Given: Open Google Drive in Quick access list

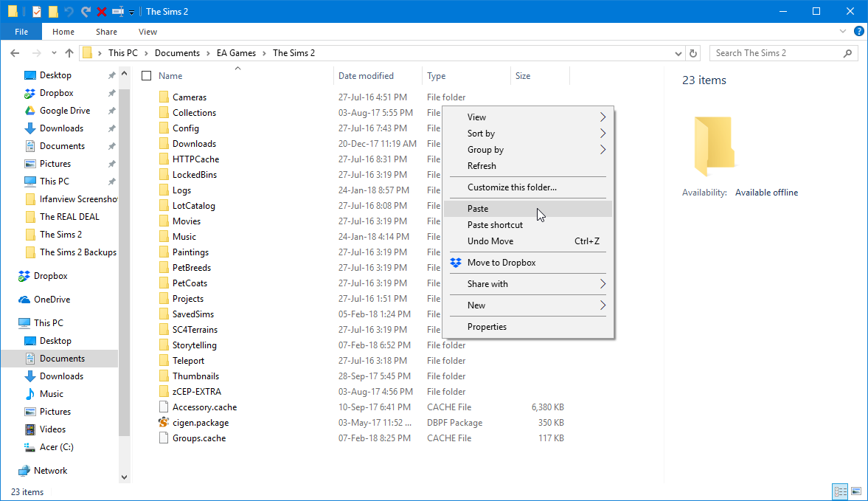Looking at the screenshot, I should click(65, 111).
